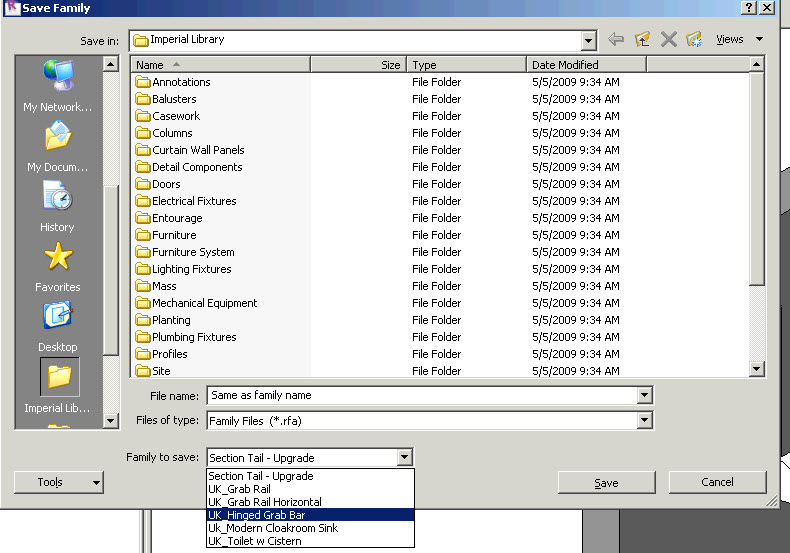
Task: Select the Furniture folder icon
Action: coord(143,235)
